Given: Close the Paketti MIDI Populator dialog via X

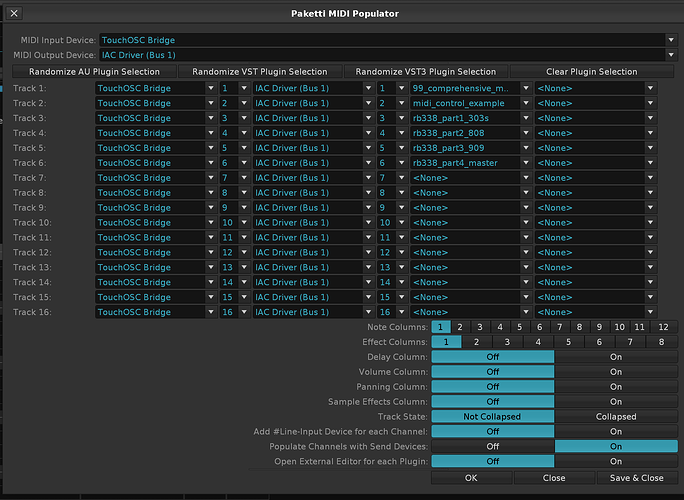Looking at the screenshot, I should [14, 13].
